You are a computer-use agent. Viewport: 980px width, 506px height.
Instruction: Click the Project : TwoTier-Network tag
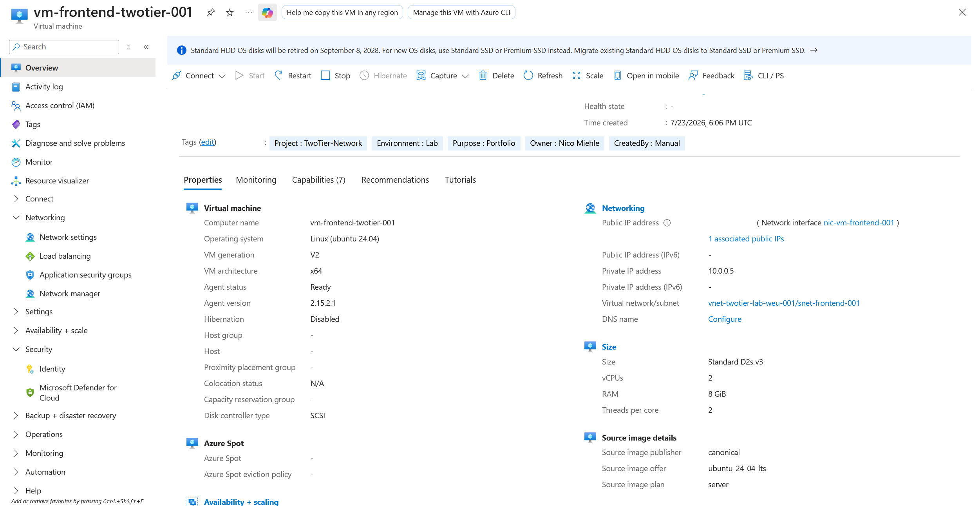318,143
